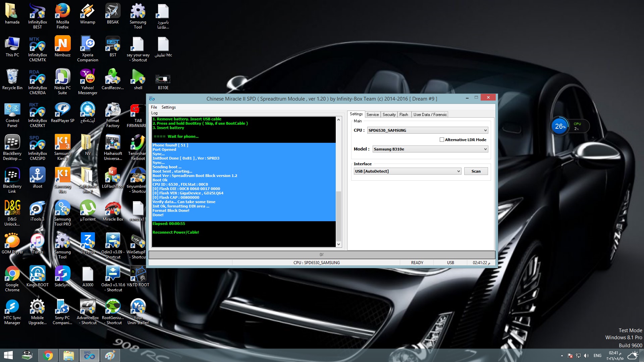
Task: Open Chrome from the taskbar
Action: [x=48, y=355]
